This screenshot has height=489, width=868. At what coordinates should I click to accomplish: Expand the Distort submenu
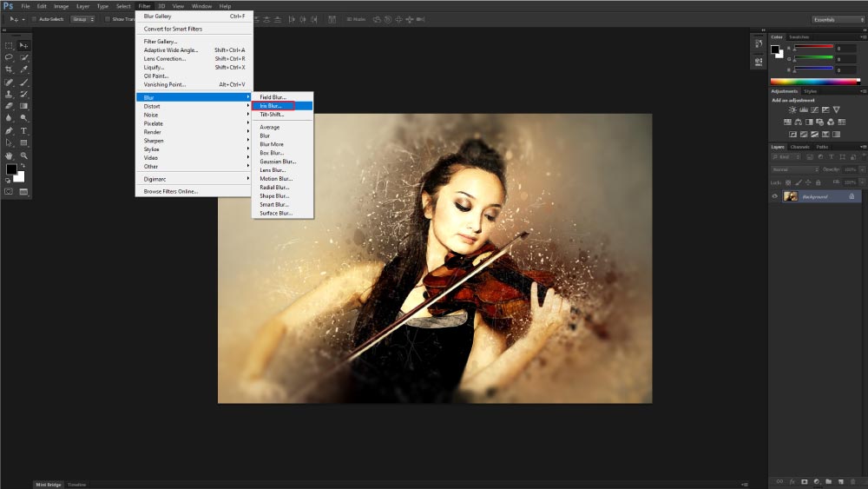194,106
